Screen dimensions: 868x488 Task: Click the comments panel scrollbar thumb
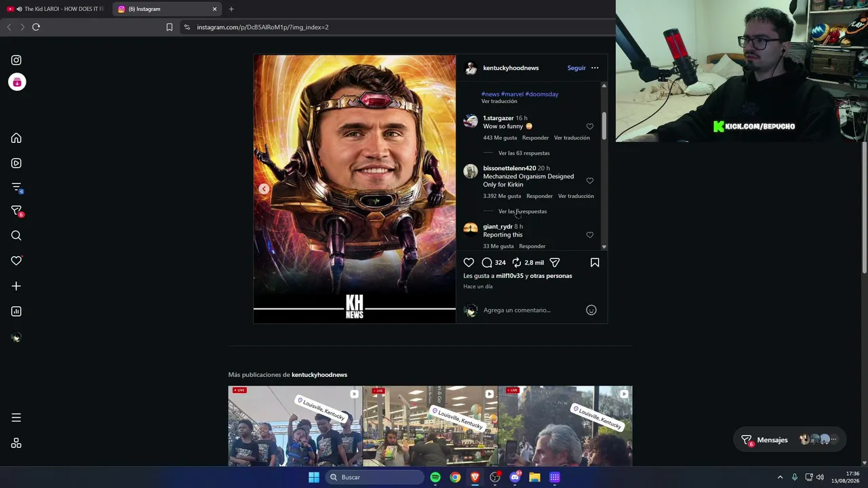tap(604, 126)
